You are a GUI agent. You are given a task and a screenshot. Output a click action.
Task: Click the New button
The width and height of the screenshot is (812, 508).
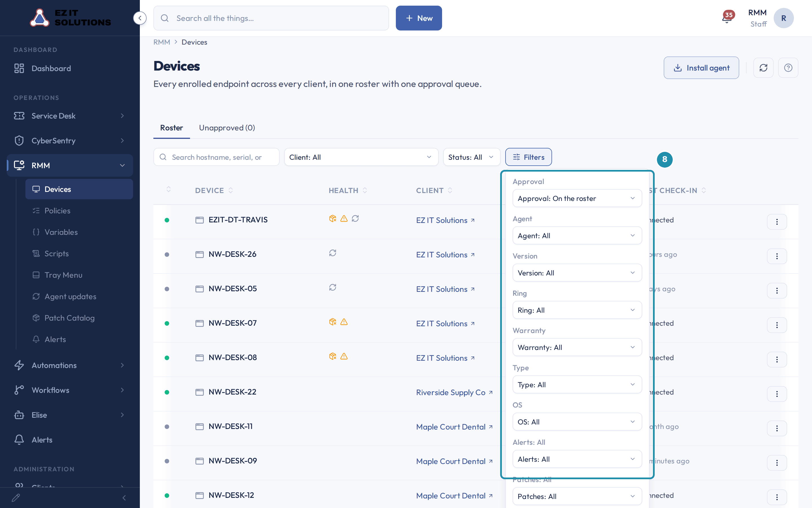[419, 18]
